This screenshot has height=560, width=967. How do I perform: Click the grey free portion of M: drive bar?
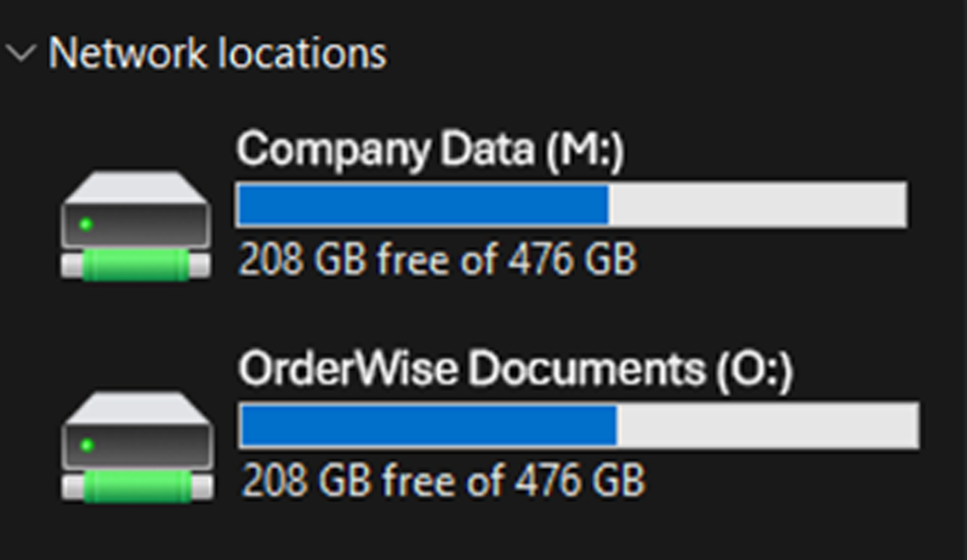point(757,205)
